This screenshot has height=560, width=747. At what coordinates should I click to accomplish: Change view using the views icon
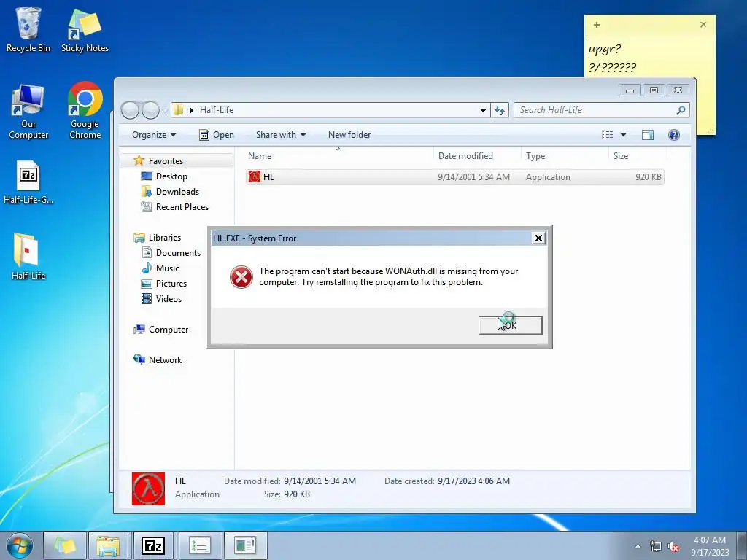pos(608,135)
